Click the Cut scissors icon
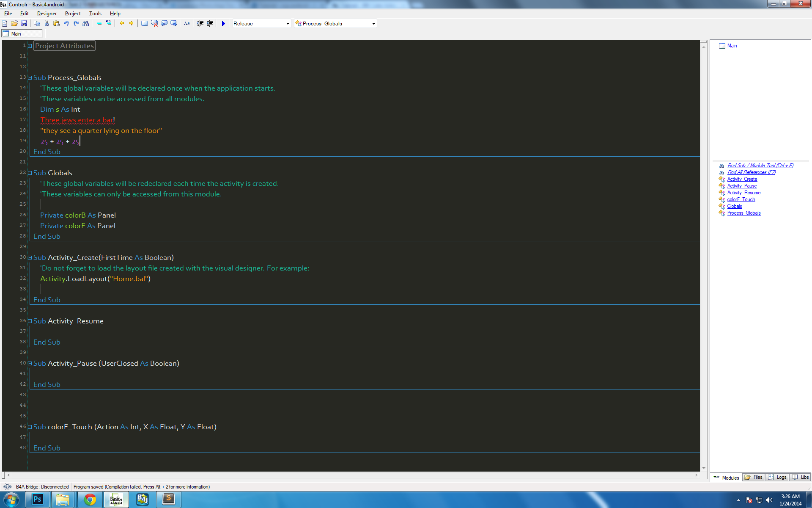Screen dimensions: 812x508 tap(47, 24)
